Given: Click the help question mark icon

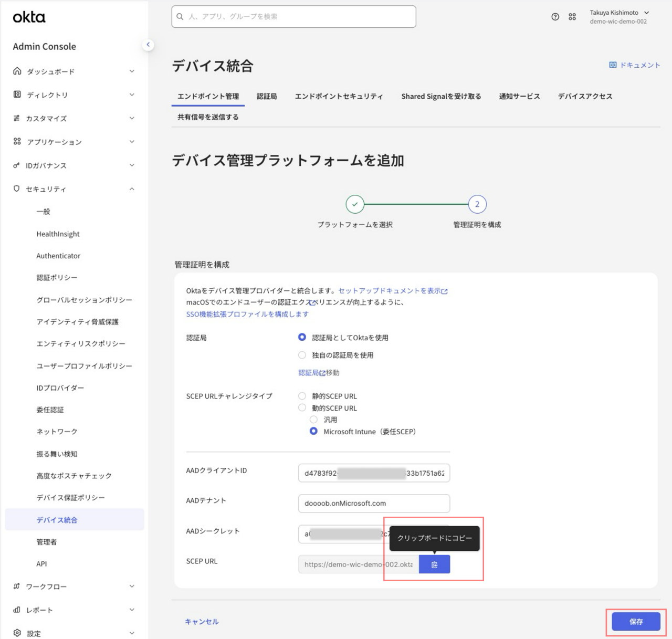Looking at the screenshot, I should click(555, 17).
